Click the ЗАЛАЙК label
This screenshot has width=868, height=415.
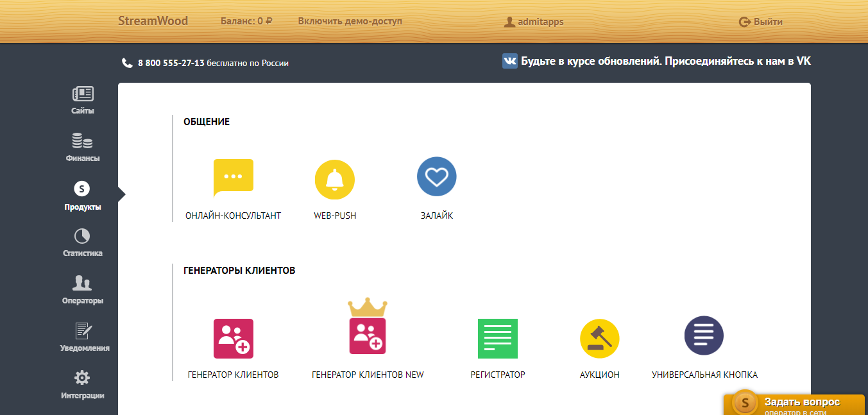[437, 216]
